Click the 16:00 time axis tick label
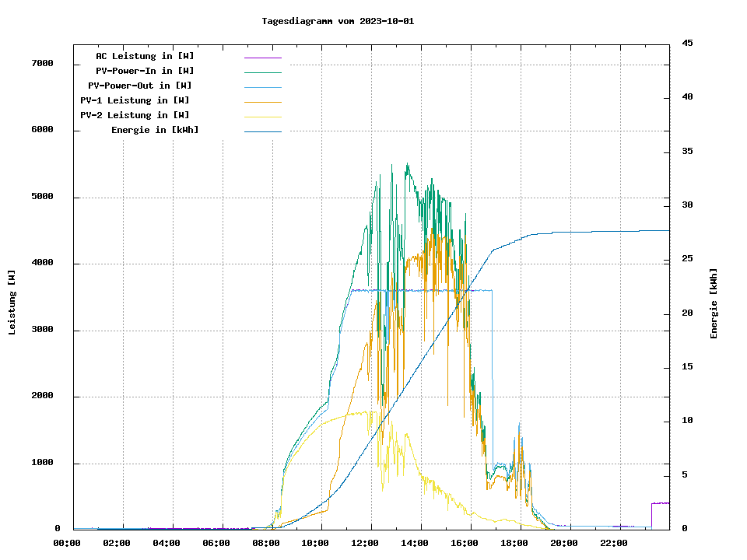The width and height of the screenshot is (747, 560). pyautogui.click(x=465, y=543)
